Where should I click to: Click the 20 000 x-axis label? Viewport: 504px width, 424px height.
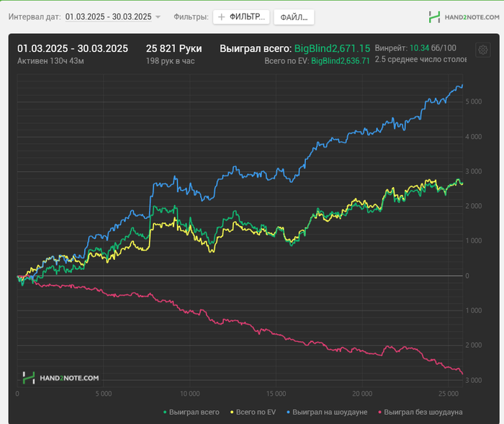(362, 394)
